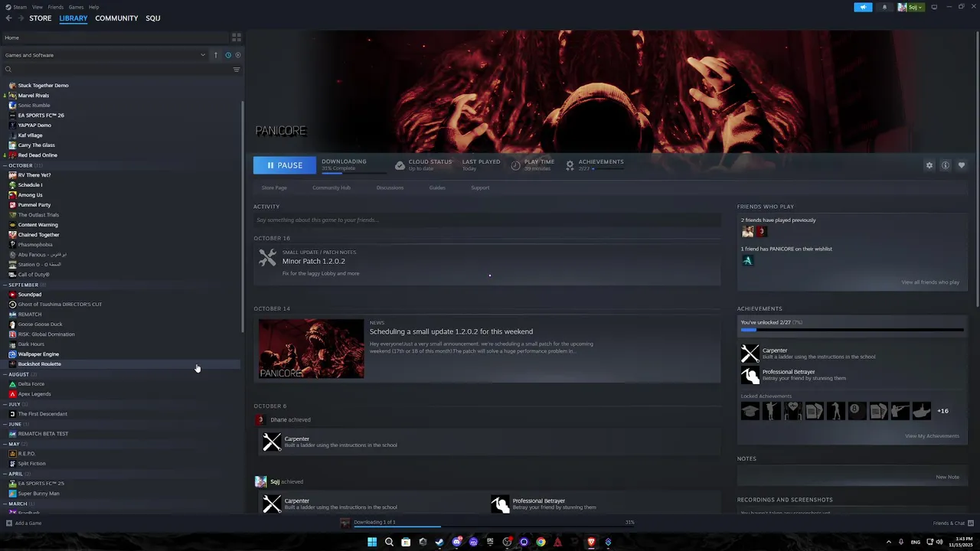Open the Games menu
The height and width of the screenshot is (551, 980).
tap(76, 7)
